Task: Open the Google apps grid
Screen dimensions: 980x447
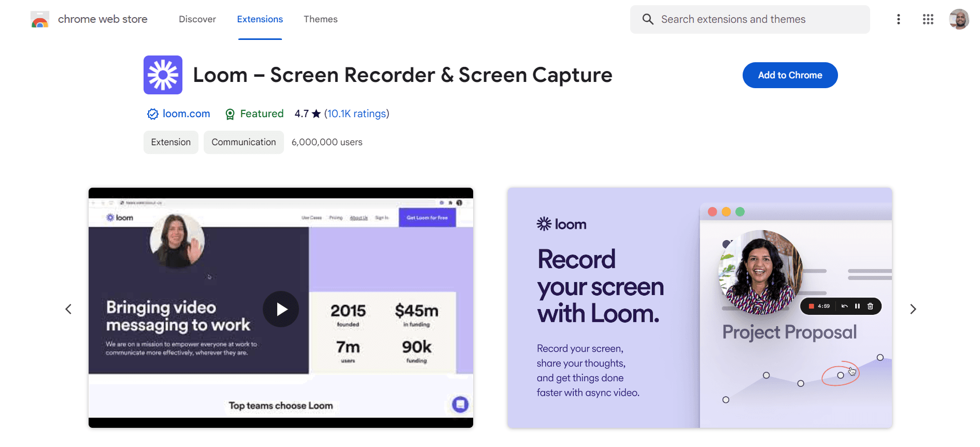Action: point(928,19)
